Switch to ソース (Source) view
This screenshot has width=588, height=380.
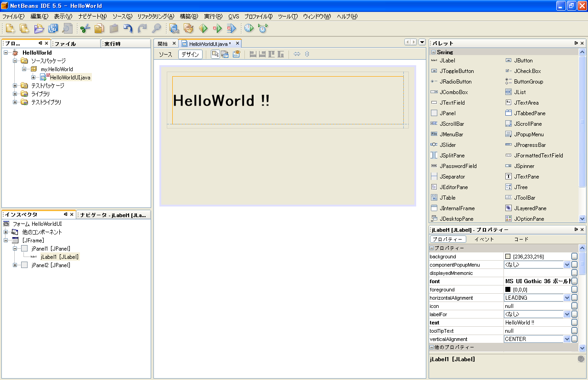pos(165,55)
